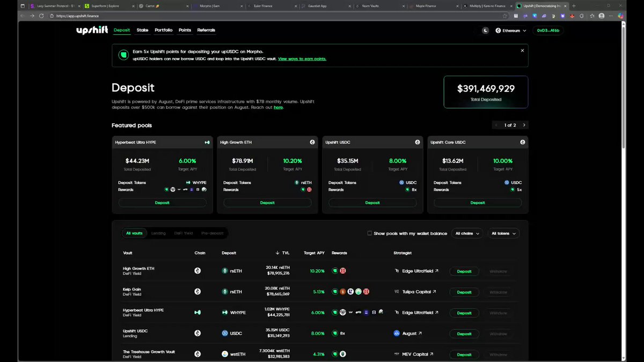Click the Target APY column header

(314, 253)
